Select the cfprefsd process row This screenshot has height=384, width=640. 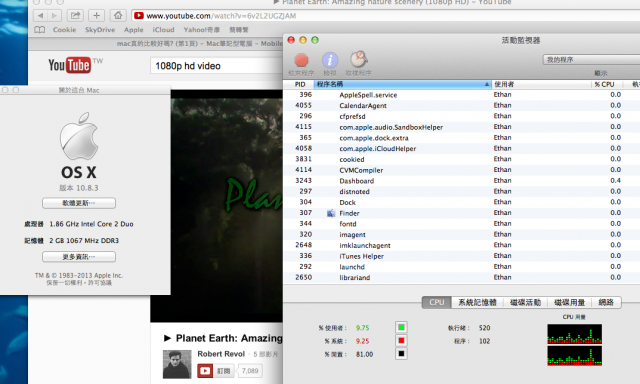(461, 116)
